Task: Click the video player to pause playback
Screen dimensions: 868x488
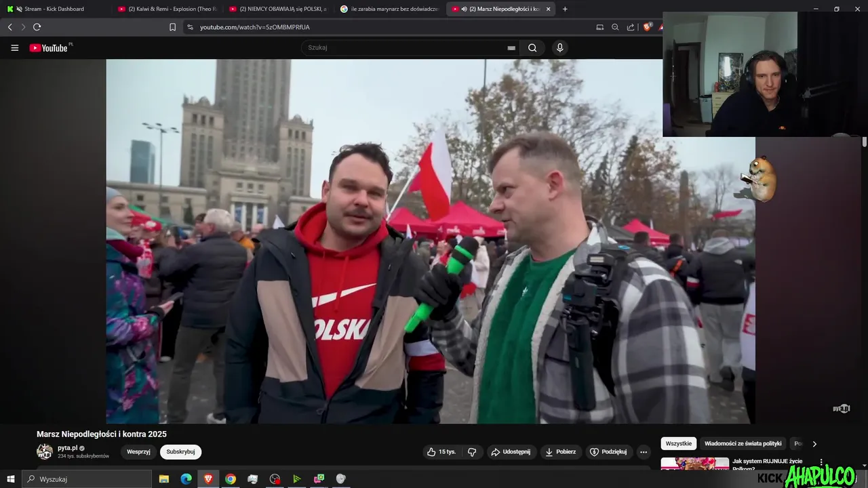Action: (x=430, y=241)
